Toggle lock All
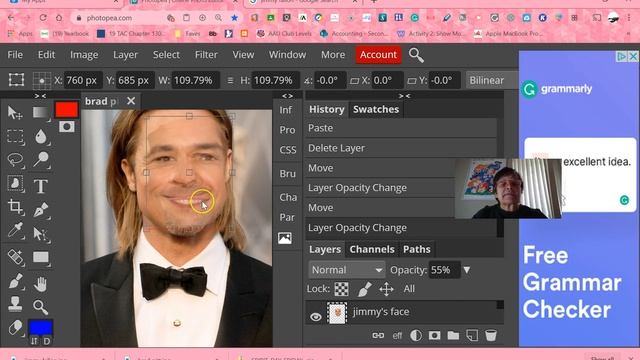640x360 pixels. pyautogui.click(x=409, y=289)
